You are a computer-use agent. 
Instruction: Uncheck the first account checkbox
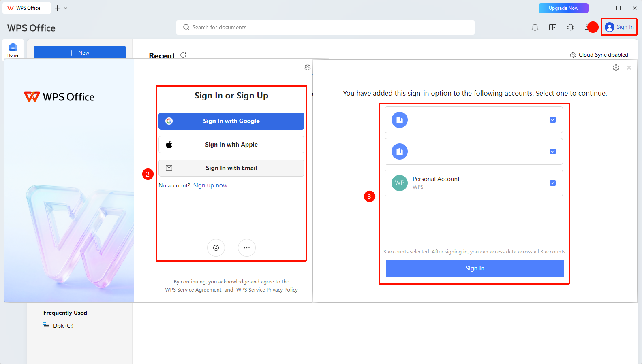click(x=553, y=120)
